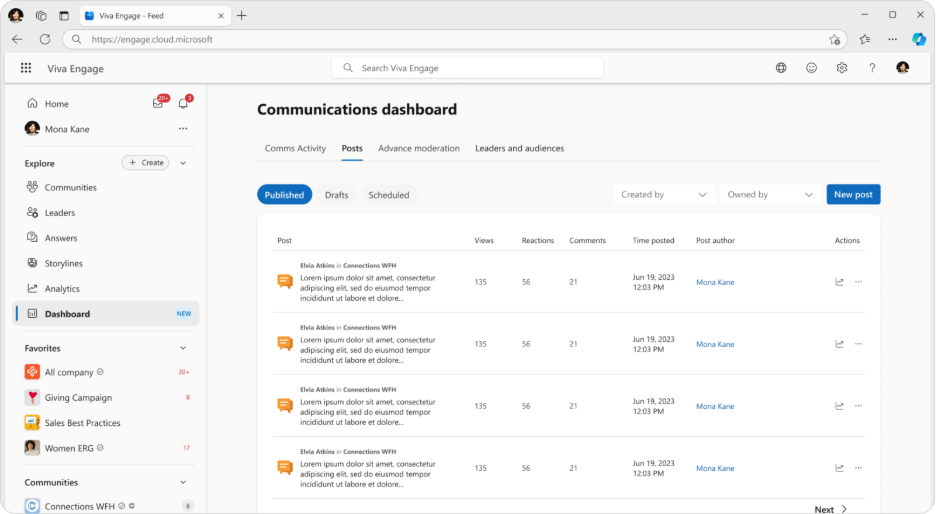Switch to the Drafts filter pill
Viewport: 936px width, 514px height.
(x=336, y=195)
